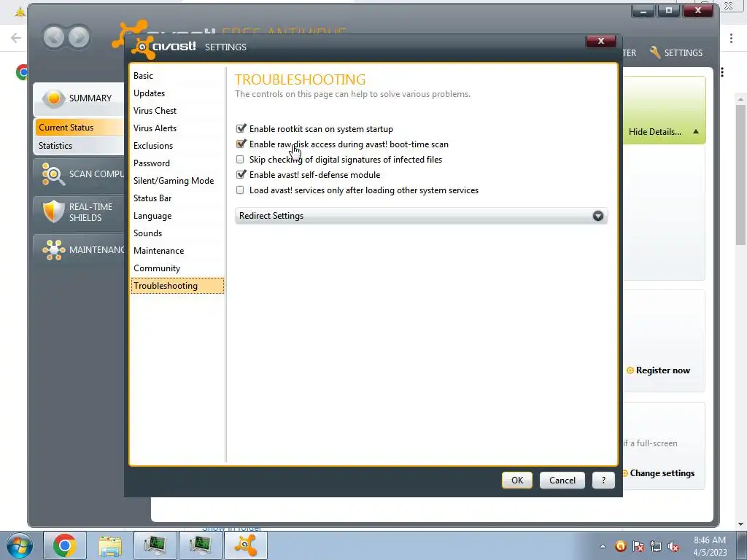747x560 pixels.
Task: Open Real-Time Shields section
Action: tap(79, 212)
